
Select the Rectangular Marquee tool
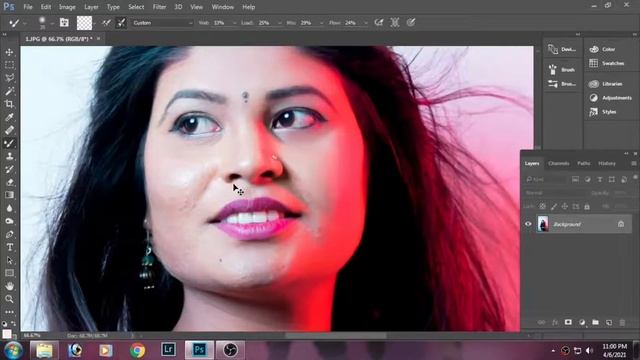pyautogui.click(x=9, y=65)
